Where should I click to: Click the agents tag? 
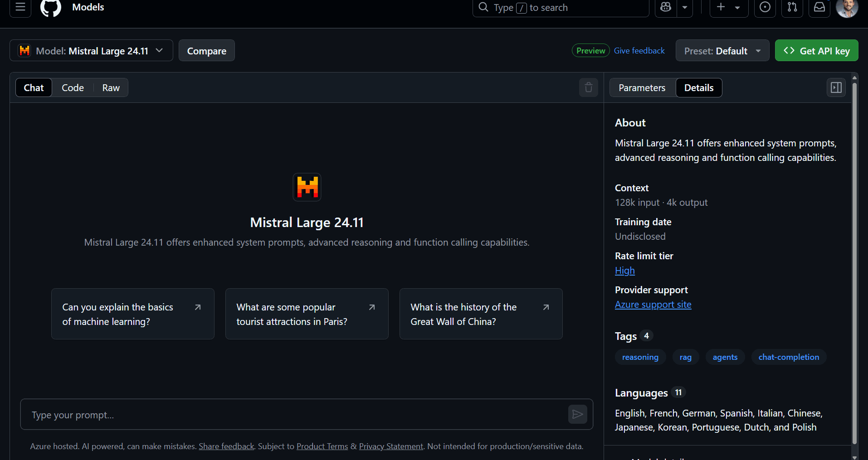(725, 357)
